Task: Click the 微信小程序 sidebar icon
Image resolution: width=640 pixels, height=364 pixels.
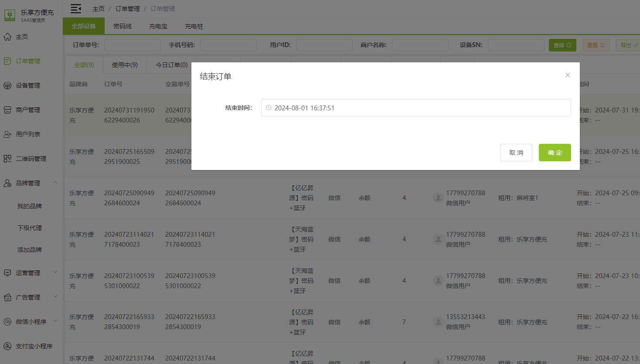Action: pos(7,322)
